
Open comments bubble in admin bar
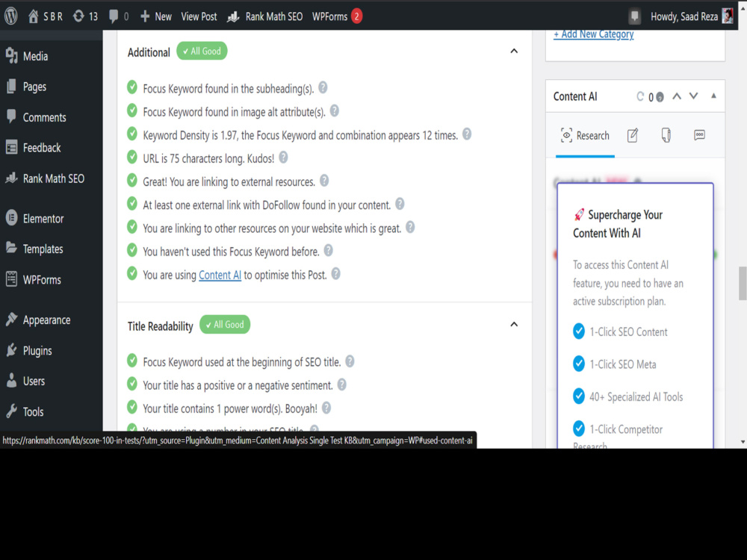[x=119, y=16]
